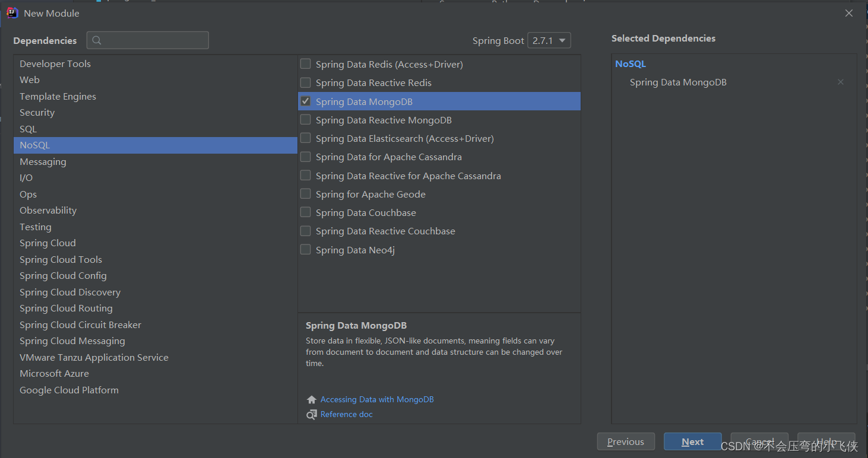Select the NoSQL category
This screenshot has height=458, width=868.
point(156,145)
